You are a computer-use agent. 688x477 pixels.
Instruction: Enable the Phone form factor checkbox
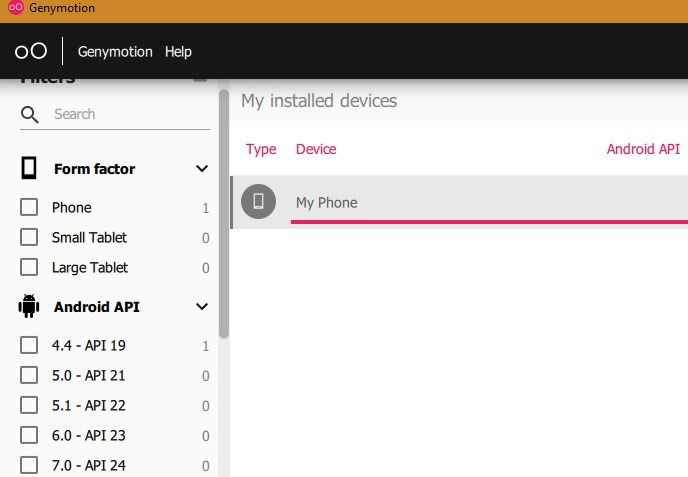(29, 208)
